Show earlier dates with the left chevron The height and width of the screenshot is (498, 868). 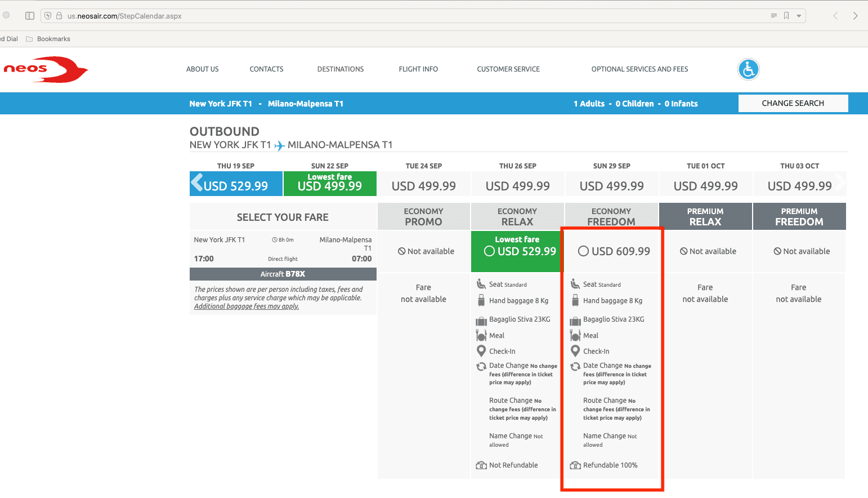(x=197, y=183)
